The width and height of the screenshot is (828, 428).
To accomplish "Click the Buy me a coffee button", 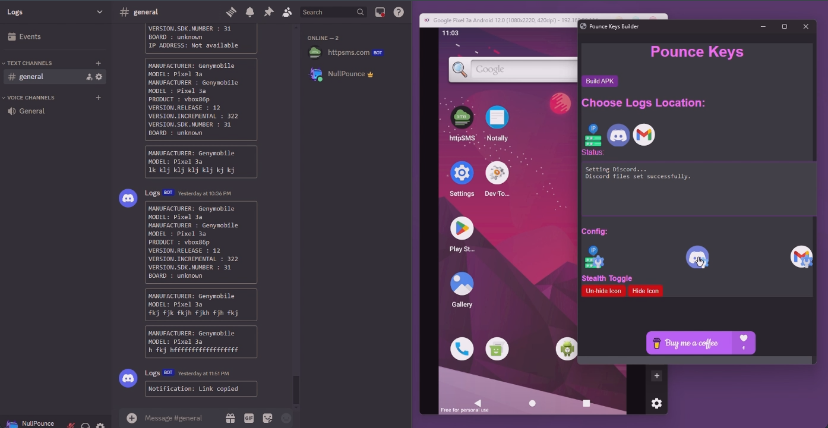I will (x=689, y=343).
